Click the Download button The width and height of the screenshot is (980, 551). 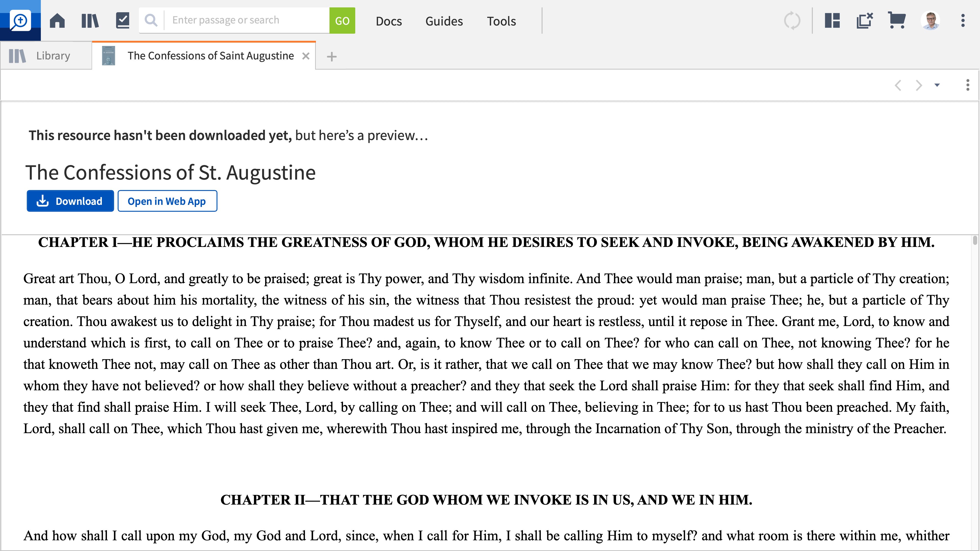click(70, 201)
